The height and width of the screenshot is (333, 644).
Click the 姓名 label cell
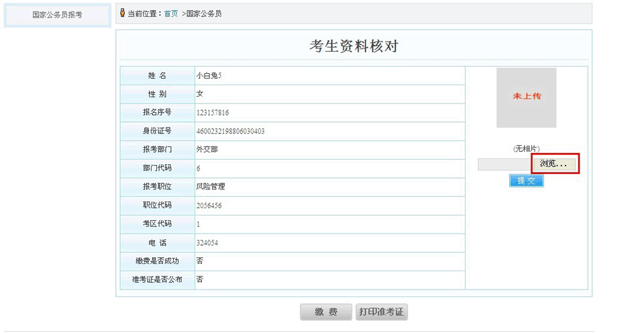click(157, 76)
